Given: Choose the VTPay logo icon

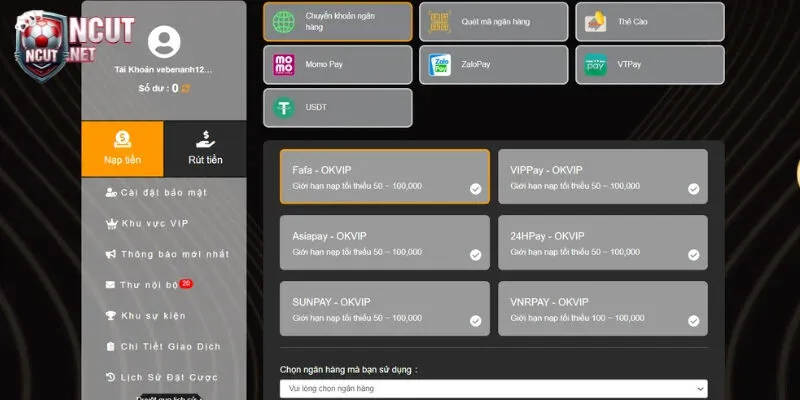Looking at the screenshot, I should 596,64.
